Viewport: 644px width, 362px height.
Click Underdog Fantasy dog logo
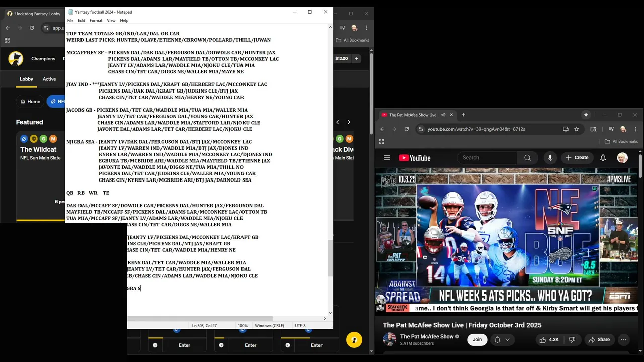tap(16, 59)
